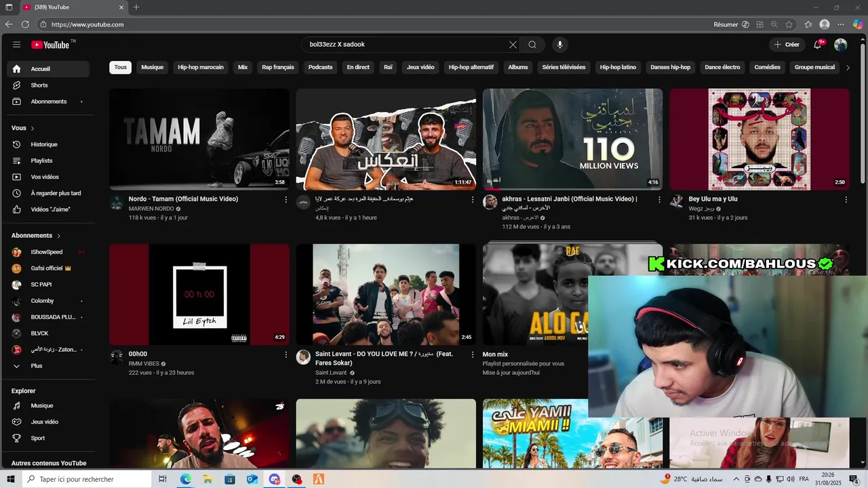The height and width of the screenshot is (488, 868).
Task: Open the YouTube hamburger guide menu
Action: click(x=16, y=45)
